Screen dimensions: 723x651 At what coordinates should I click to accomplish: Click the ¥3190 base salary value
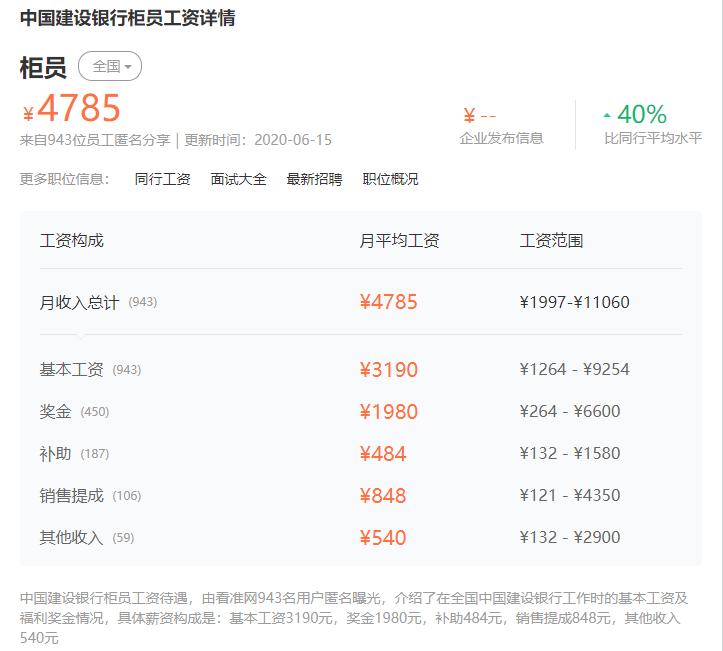click(x=389, y=370)
